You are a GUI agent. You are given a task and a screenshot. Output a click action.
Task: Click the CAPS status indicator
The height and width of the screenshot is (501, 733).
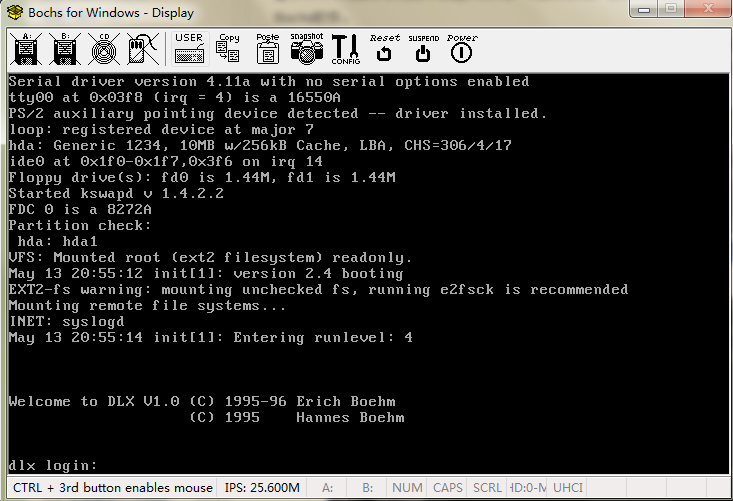pos(447,488)
